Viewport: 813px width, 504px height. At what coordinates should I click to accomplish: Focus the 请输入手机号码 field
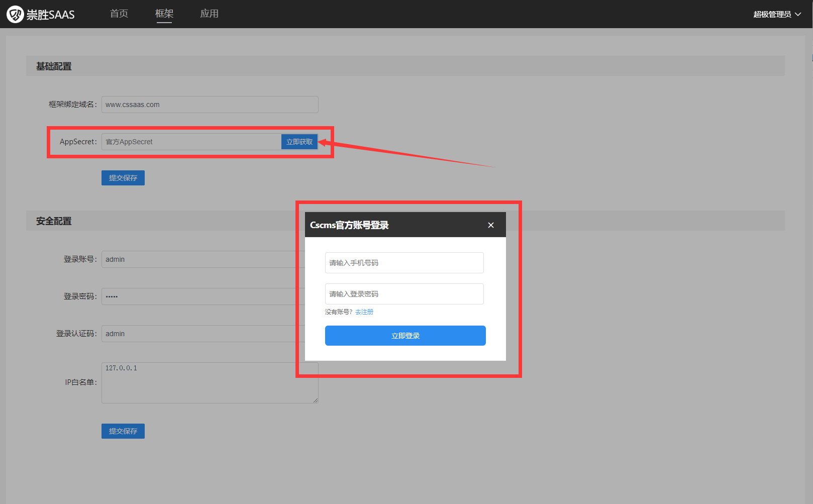(x=404, y=263)
